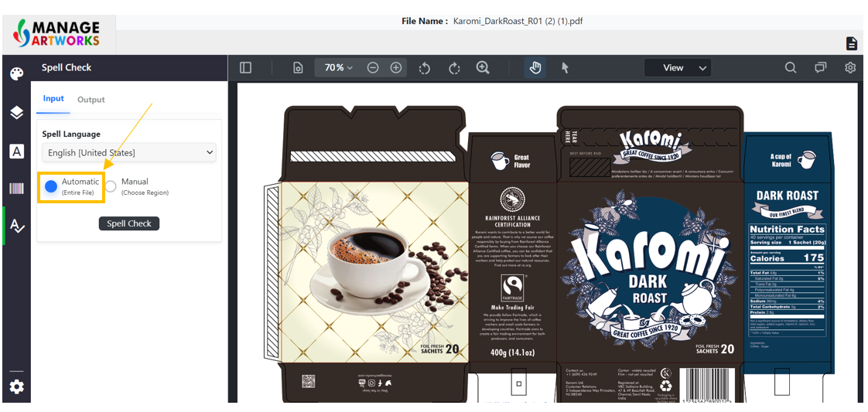The height and width of the screenshot is (412, 868).
Task: Open the comments panel icon
Action: (x=820, y=67)
